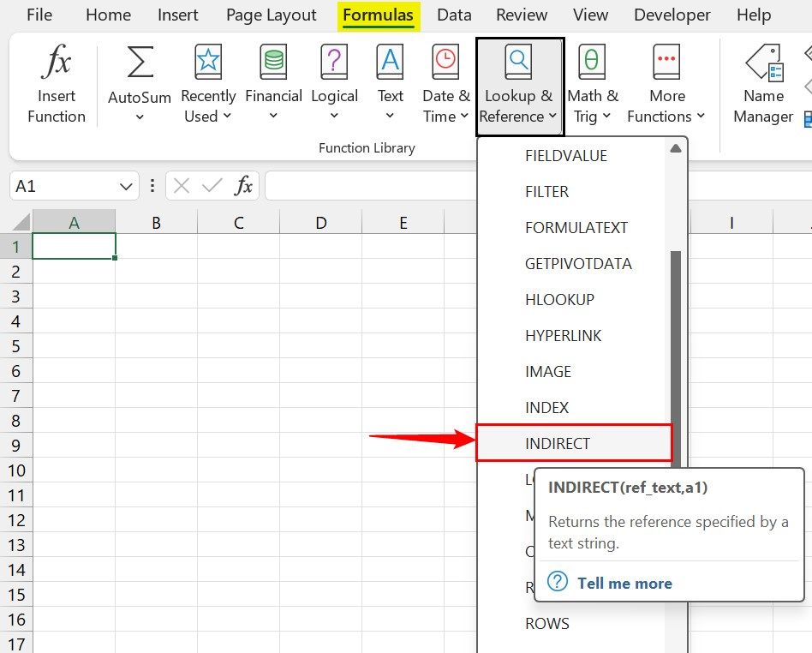This screenshot has width=812, height=653.
Task: Click the formula bar cancel X icon
Action: pos(182,186)
